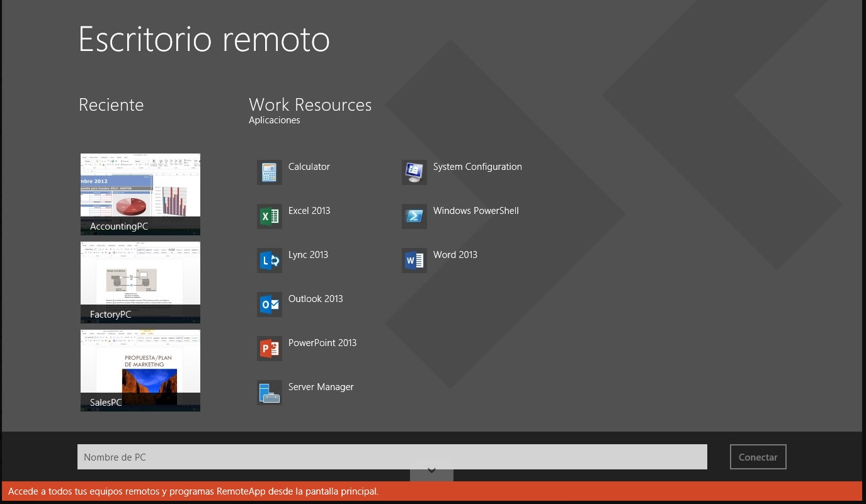The image size is (866, 504).
Task: Start PowerPoint 2013 from its icon
Action: click(x=270, y=349)
